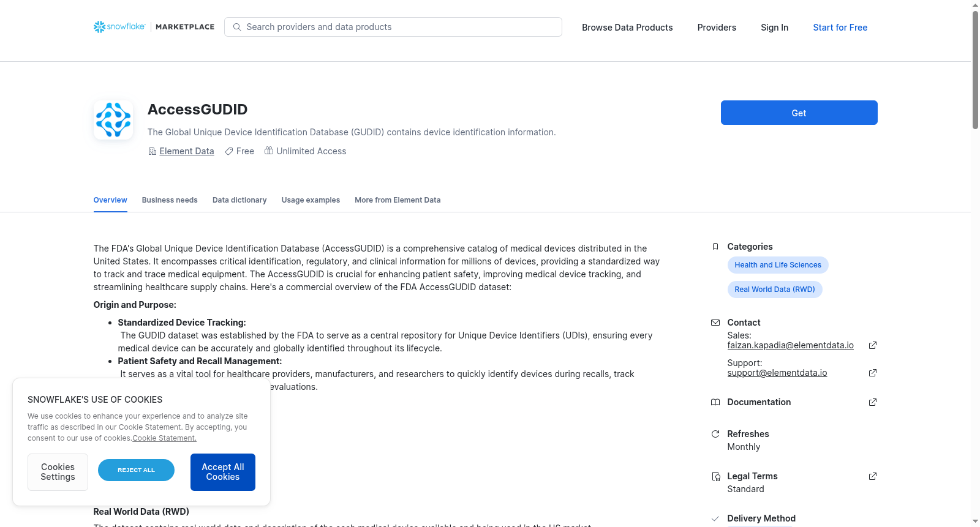Click the Reject All cookies button
Viewport: 980px width, 527px height.
(136, 470)
